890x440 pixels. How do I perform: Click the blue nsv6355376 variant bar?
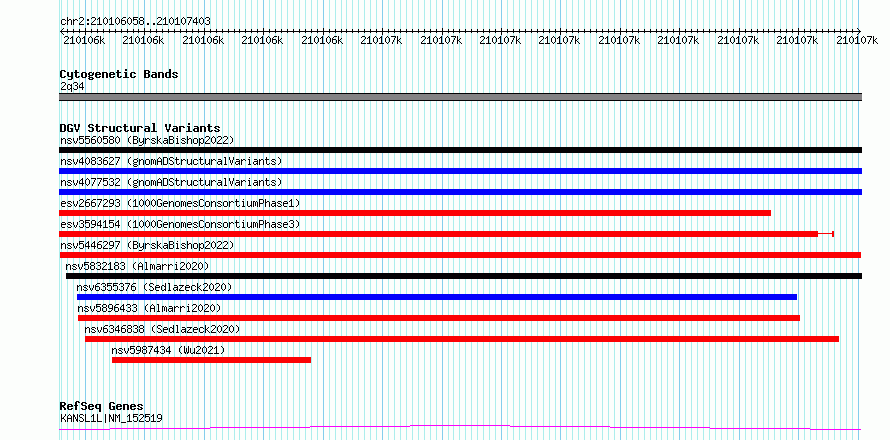click(x=437, y=297)
